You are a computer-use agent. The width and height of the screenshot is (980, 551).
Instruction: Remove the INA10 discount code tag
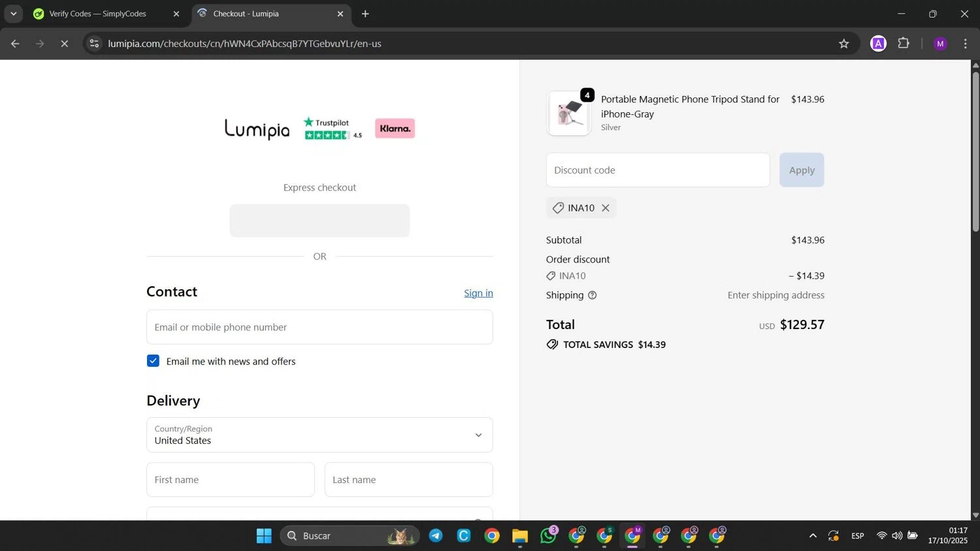point(606,208)
